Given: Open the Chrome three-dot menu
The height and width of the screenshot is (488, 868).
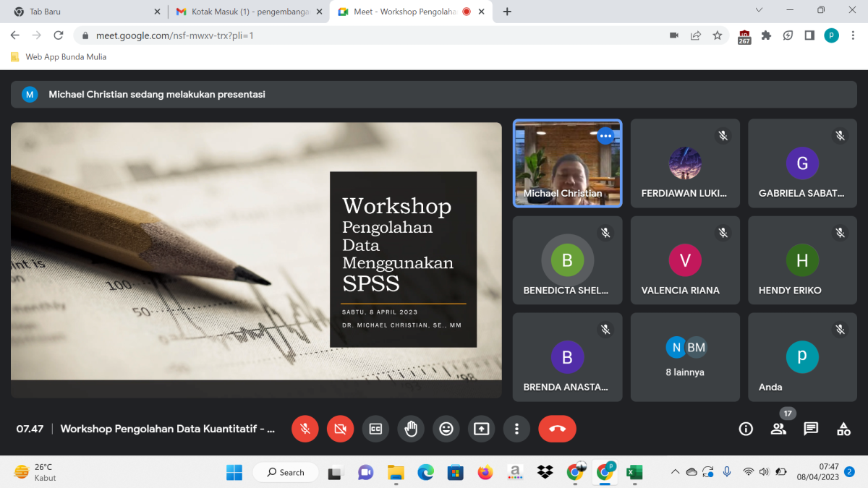Looking at the screenshot, I should [853, 35].
